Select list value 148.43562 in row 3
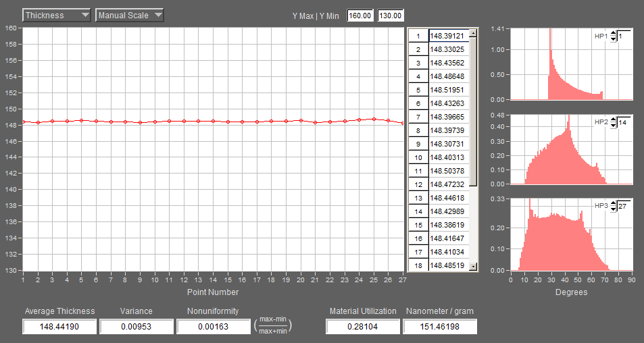The height and width of the screenshot is (343, 644). click(449, 63)
